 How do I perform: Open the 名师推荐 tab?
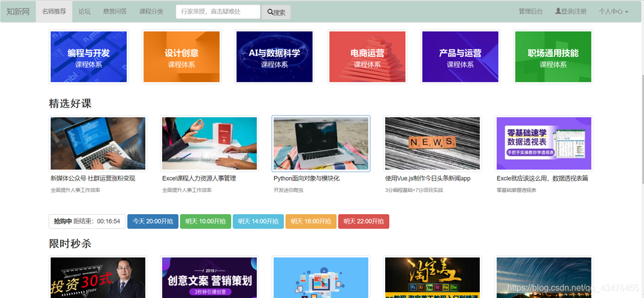(x=54, y=11)
